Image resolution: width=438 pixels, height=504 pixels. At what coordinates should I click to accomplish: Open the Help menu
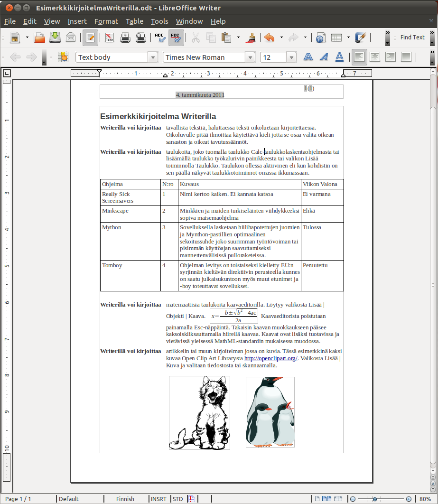tap(218, 21)
